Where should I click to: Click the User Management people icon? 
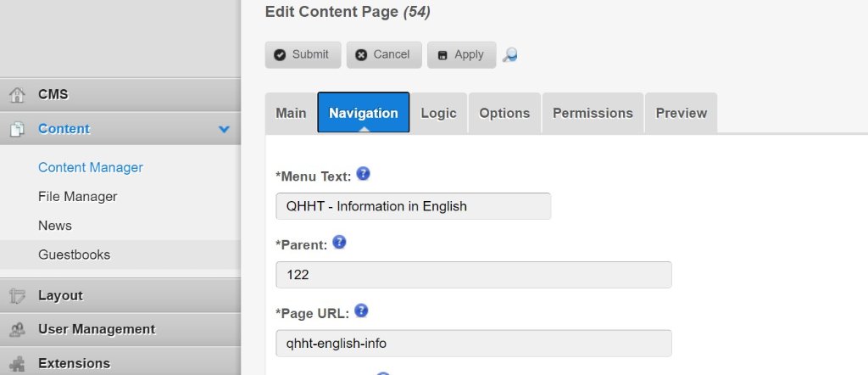[x=17, y=329]
